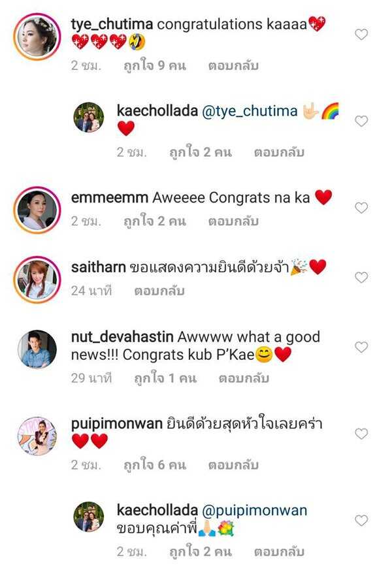Like nut_devahastin's good news comment
This screenshot has height=580, width=392.
click(361, 347)
